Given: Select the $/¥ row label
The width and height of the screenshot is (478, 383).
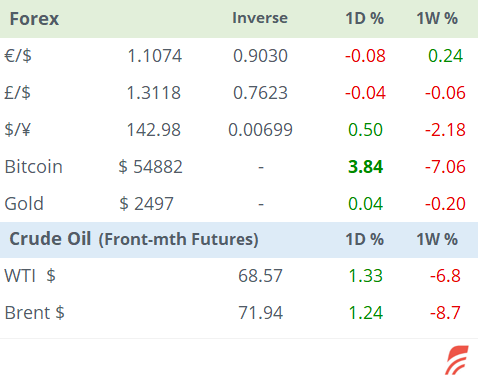Looking at the screenshot, I should click(17, 130).
